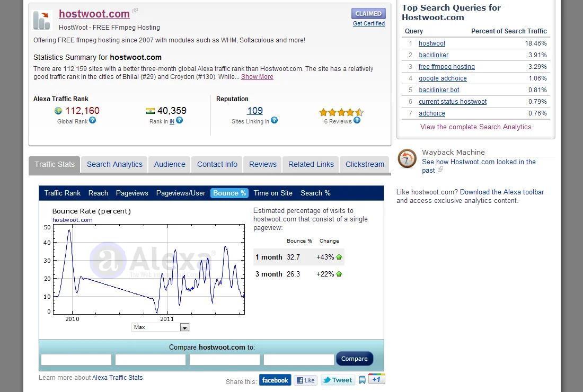
Task: Open the 'current status hostwoot' query link
Action: [453, 101]
